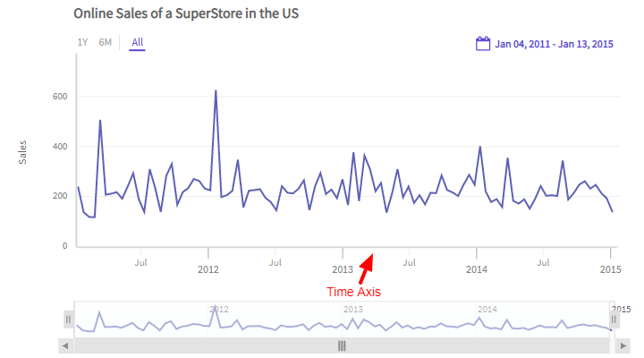Click the chart title Online Sales text
The image size is (644, 358).
pos(186,13)
